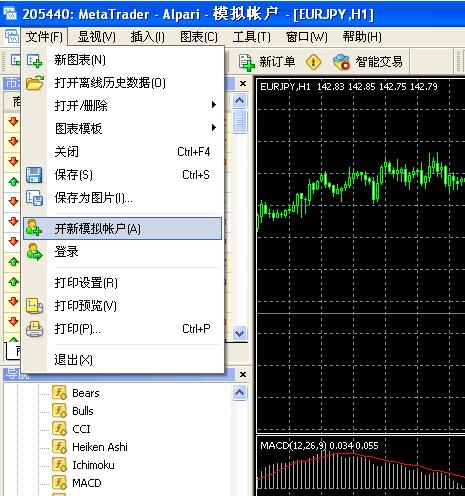The image size is (465, 496).
Task: Click the save as picture (保存为图片) icon
Action: click(34, 198)
